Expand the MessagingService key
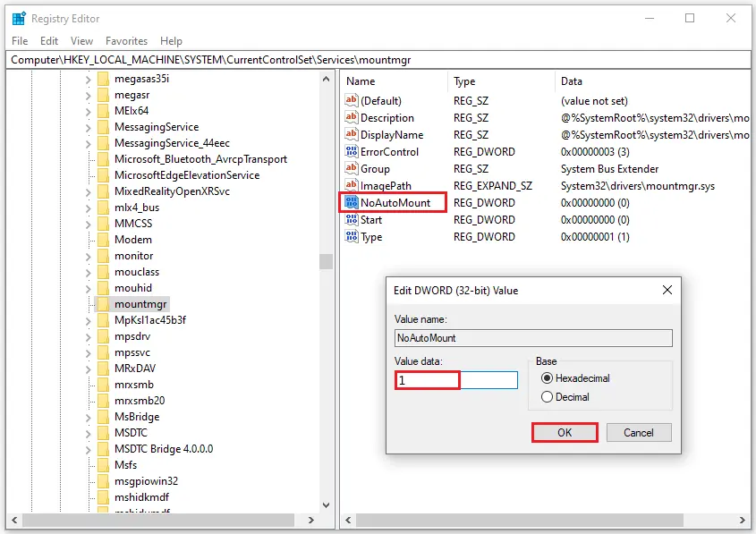The image size is (756, 534). [x=89, y=127]
